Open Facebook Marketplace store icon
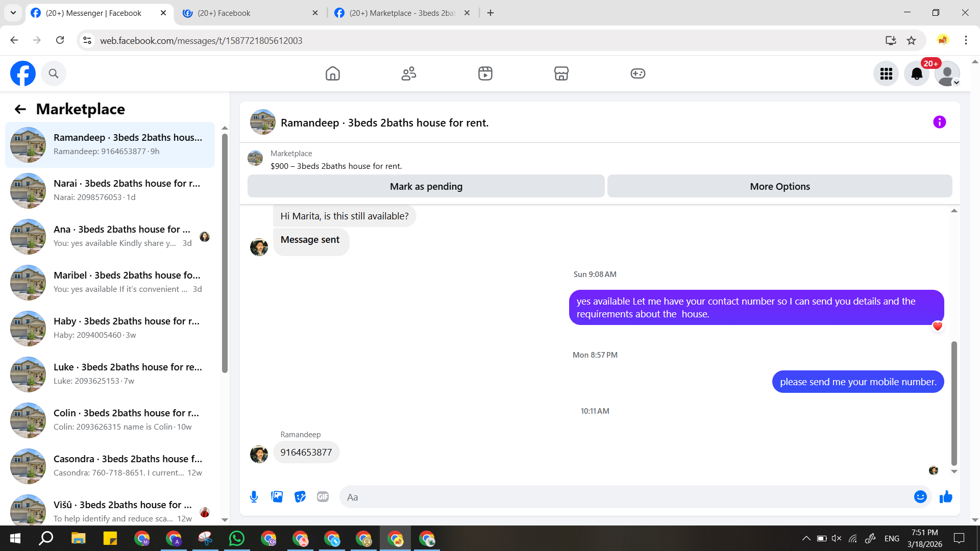The height and width of the screenshot is (551, 980). click(561, 73)
